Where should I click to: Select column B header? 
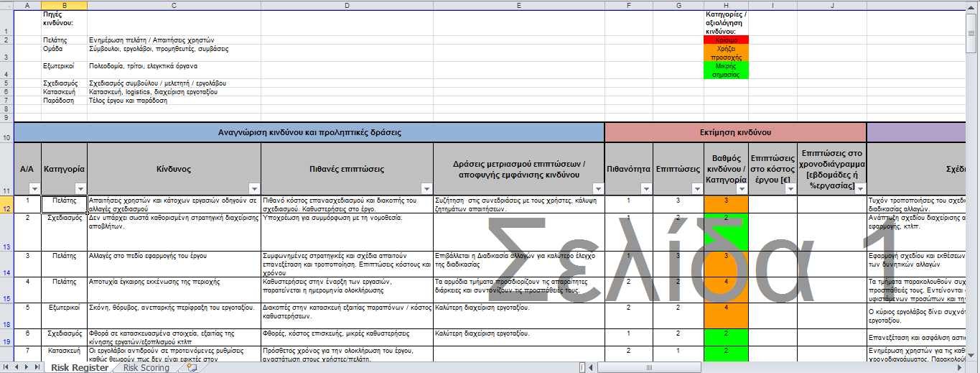pyautogui.click(x=65, y=5)
